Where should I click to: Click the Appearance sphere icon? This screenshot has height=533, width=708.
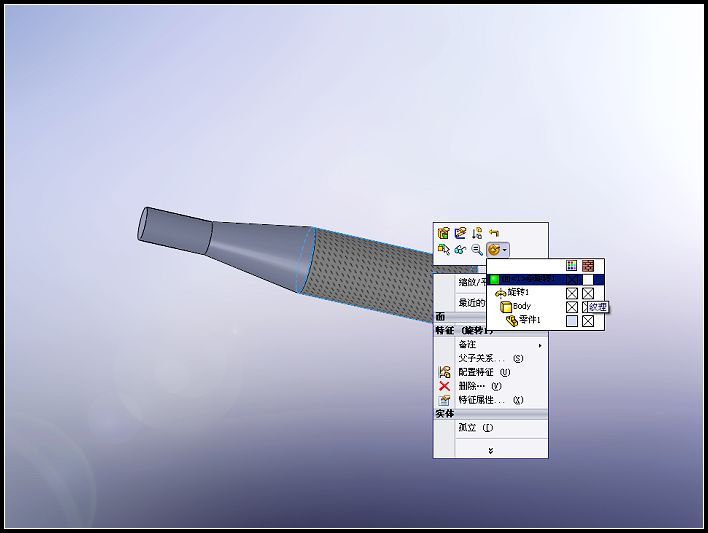[x=494, y=249]
